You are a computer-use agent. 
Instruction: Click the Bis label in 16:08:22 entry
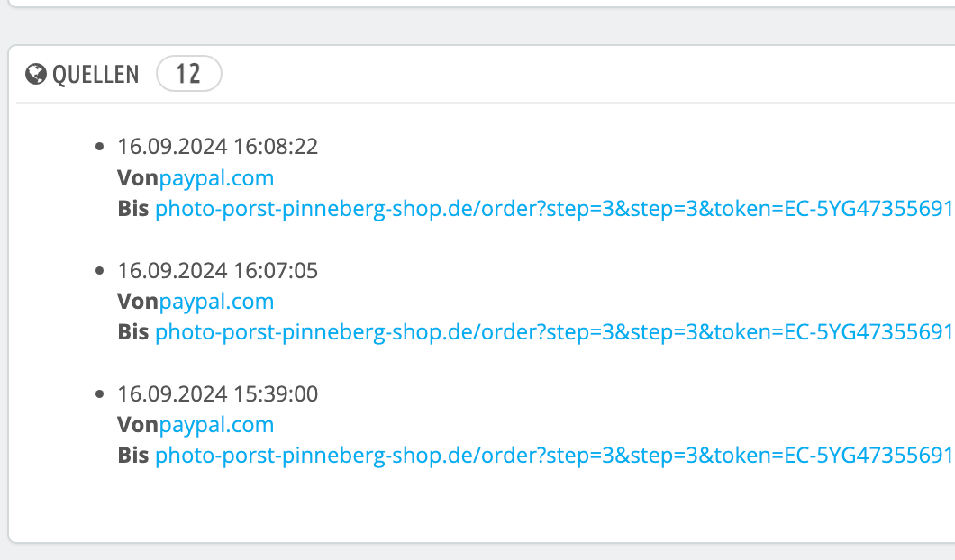click(133, 210)
